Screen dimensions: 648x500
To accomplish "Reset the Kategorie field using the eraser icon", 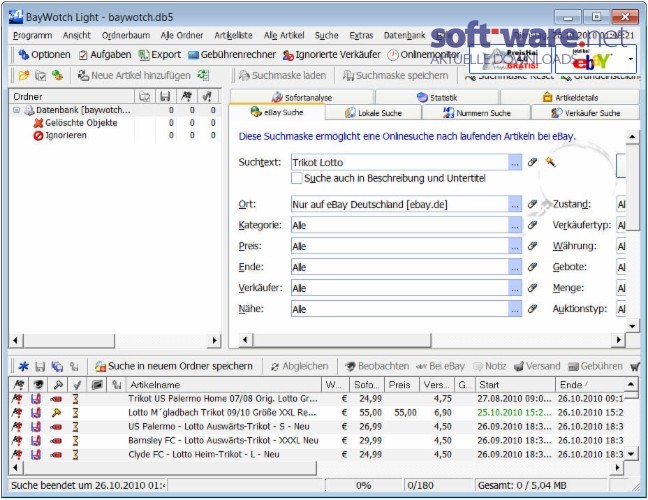I will point(532,225).
